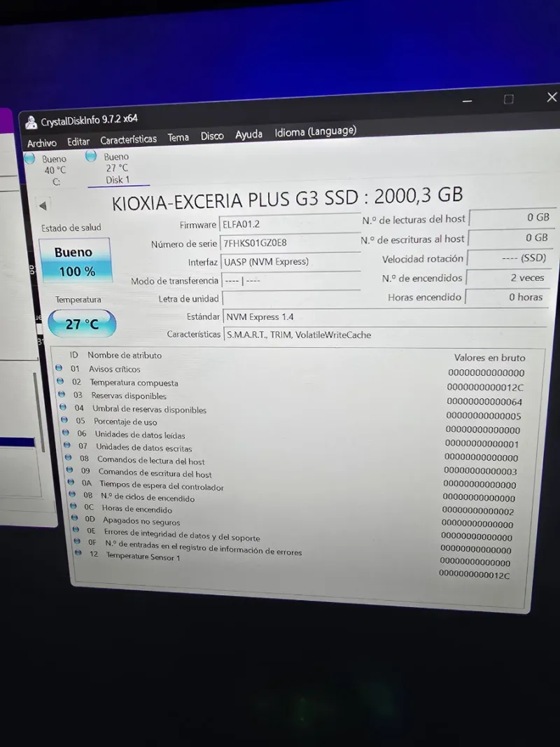Open the Tema menu
The image size is (560, 747).
pyautogui.click(x=178, y=138)
